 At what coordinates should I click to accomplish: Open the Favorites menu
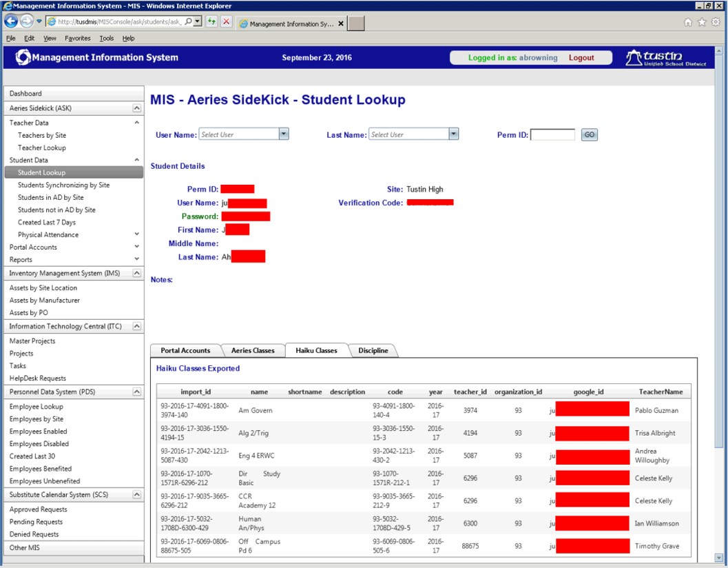tap(78, 38)
